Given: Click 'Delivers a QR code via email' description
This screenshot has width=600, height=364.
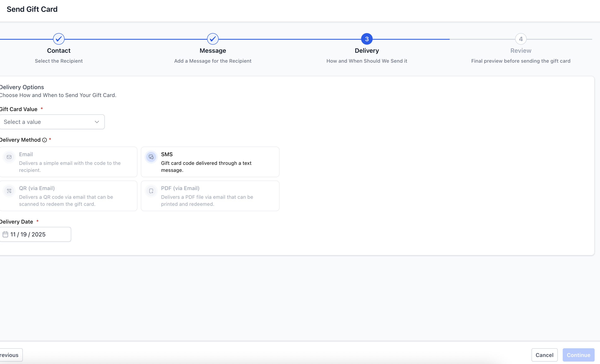Looking at the screenshot, I should tap(66, 200).
